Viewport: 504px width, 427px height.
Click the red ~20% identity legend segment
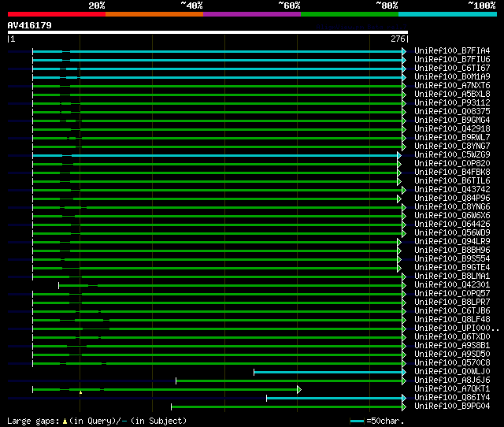tap(56, 14)
